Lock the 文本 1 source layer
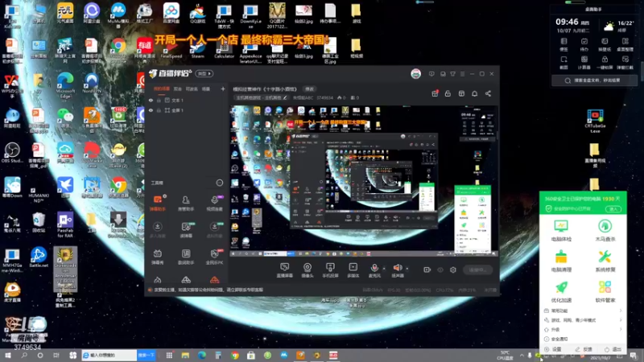This screenshot has height=362, width=644. pyautogui.click(x=159, y=100)
